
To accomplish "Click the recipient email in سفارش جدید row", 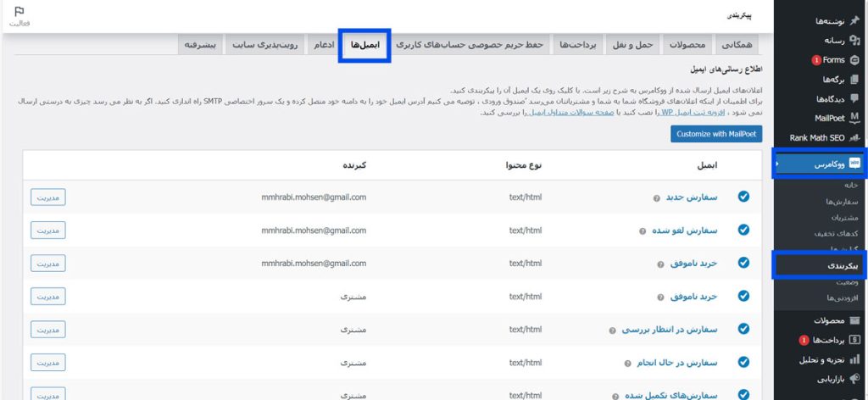I will click(x=314, y=197).
